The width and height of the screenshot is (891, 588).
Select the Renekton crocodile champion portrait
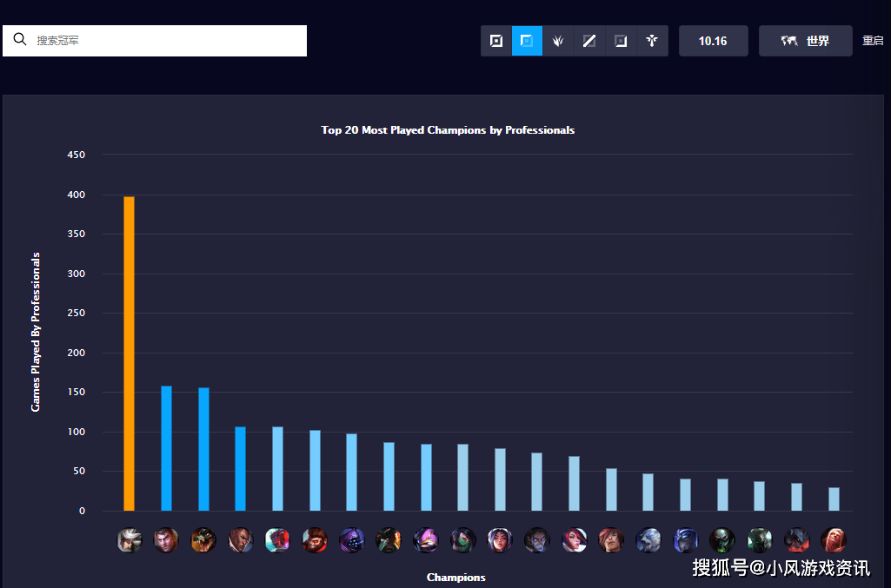pos(203,540)
